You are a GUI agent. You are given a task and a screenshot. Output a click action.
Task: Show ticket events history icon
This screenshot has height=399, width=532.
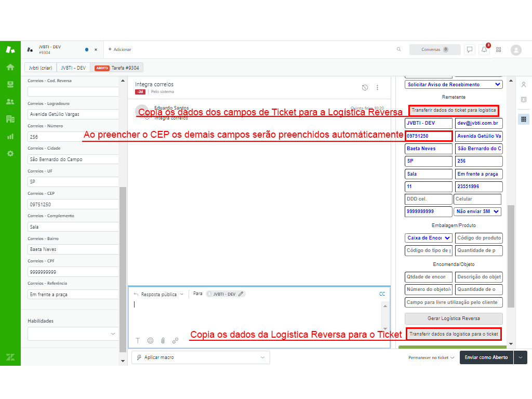click(365, 88)
